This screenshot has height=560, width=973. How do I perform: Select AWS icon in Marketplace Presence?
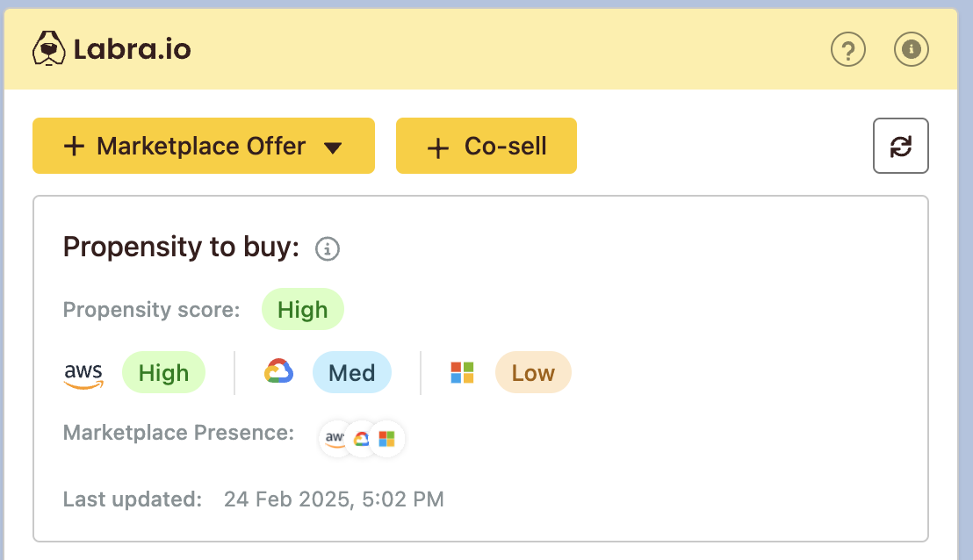[335, 439]
